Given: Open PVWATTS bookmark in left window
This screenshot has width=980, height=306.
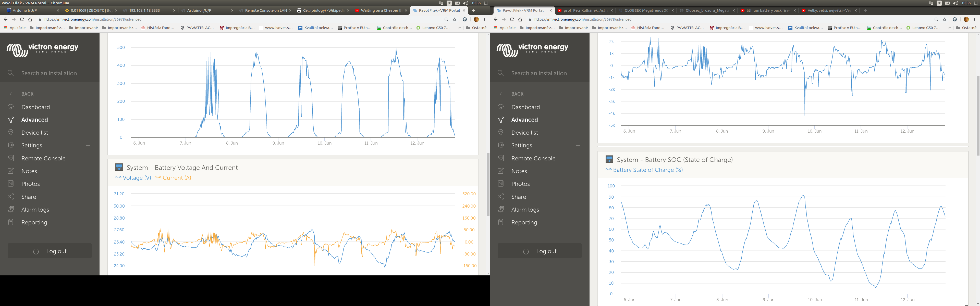Looking at the screenshot, I should click(197, 28).
